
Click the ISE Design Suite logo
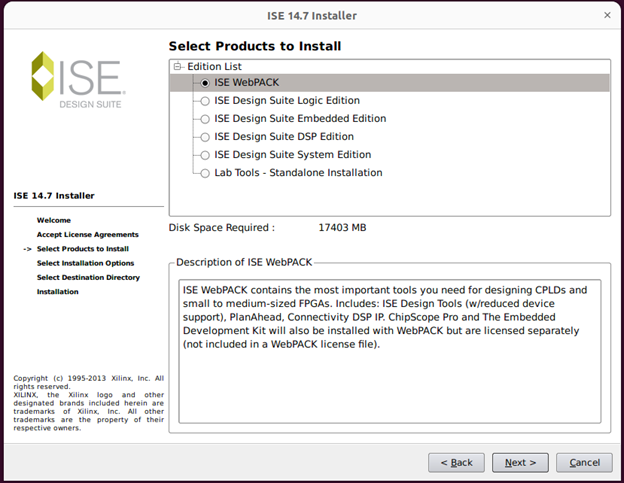pos(78,80)
